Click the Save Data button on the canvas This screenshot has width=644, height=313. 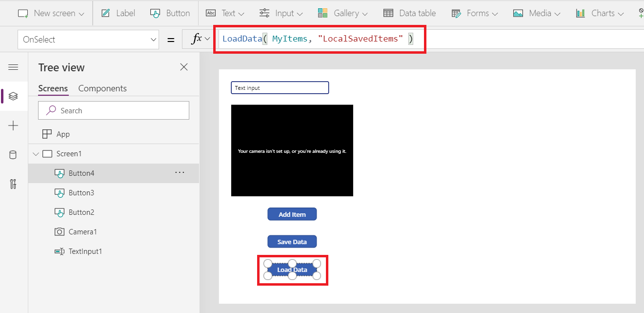point(292,241)
